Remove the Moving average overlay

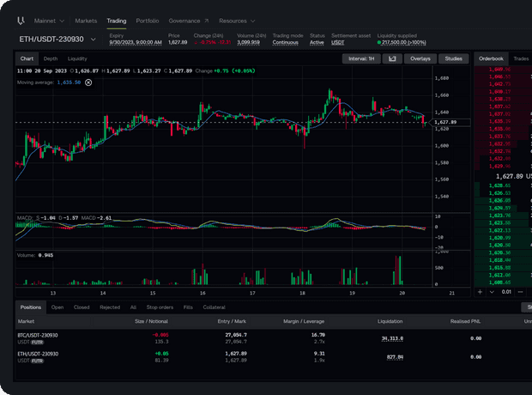pos(88,82)
